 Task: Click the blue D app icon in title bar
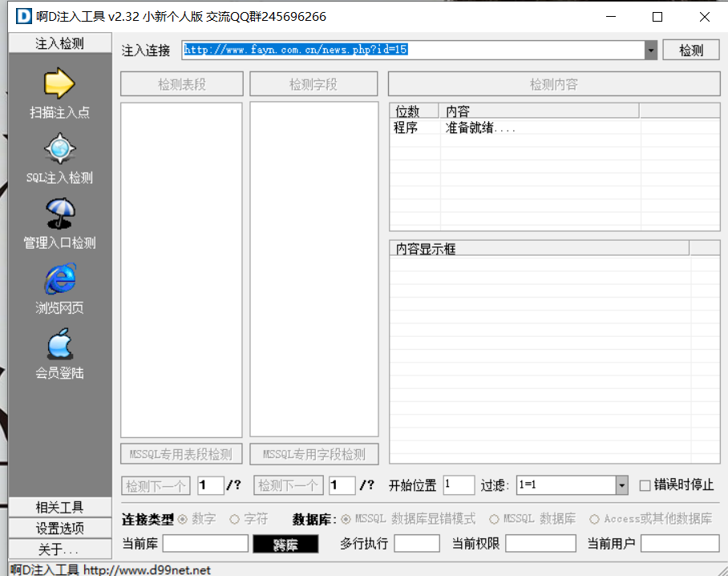point(23,16)
